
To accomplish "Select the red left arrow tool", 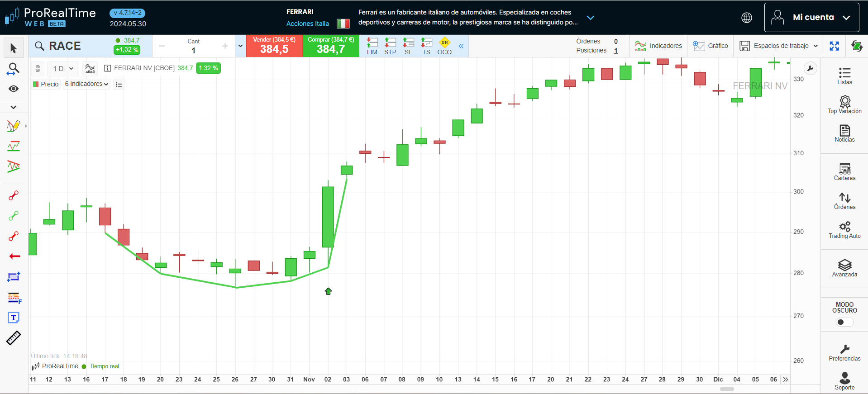I will click(14, 256).
